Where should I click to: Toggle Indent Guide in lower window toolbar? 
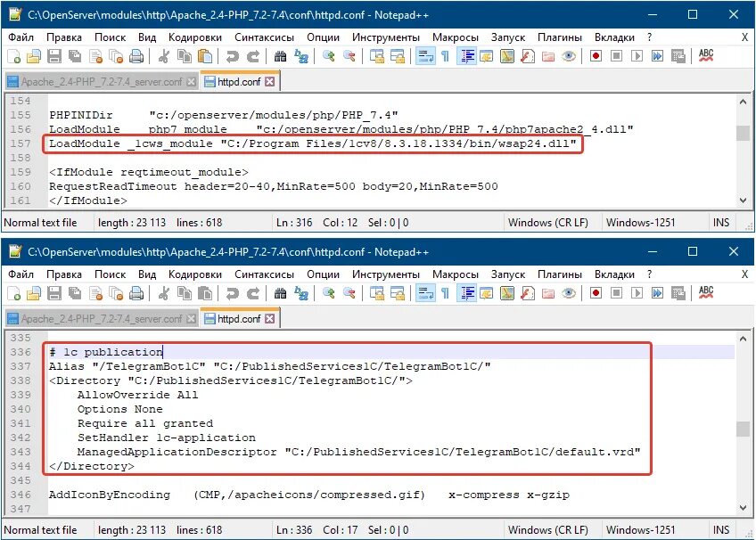(466, 293)
